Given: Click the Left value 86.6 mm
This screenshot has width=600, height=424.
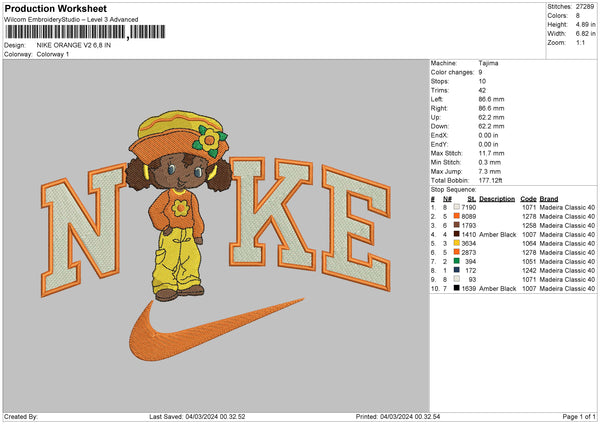Looking at the screenshot, I should (491, 99).
